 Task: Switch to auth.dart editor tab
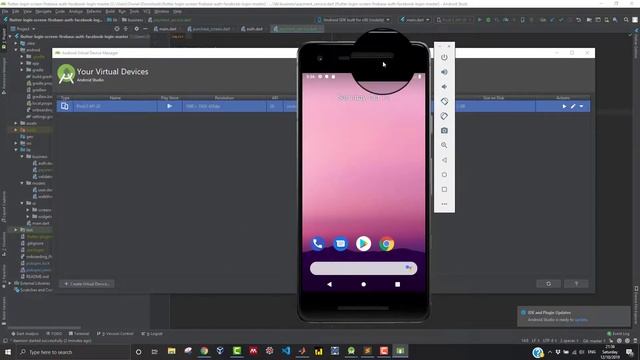click(x=252, y=29)
